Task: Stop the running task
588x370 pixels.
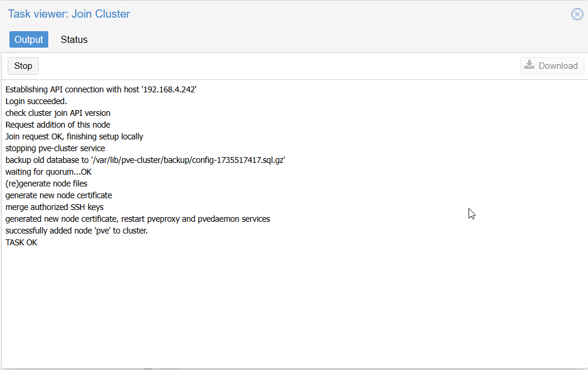Action: click(24, 66)
